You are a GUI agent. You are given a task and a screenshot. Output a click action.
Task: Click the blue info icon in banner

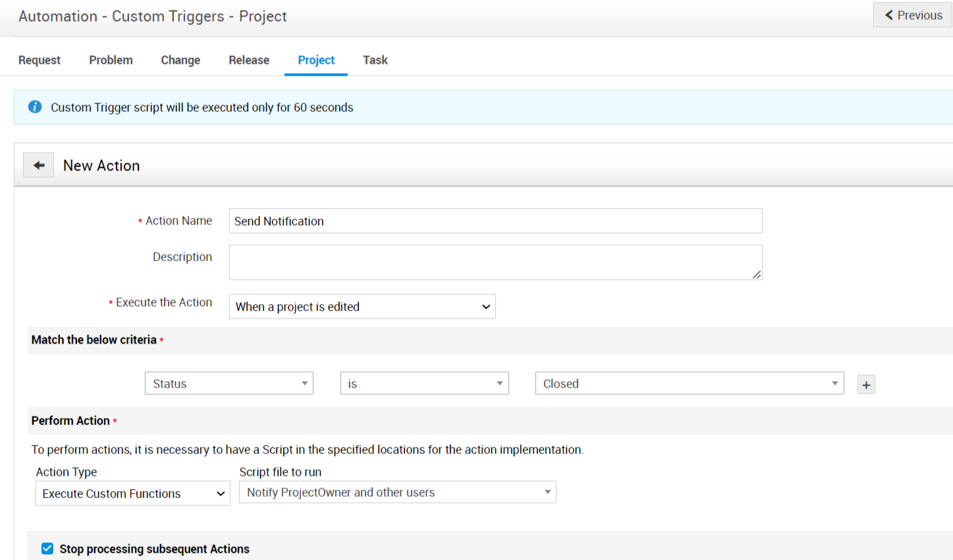tap(35, 107)
